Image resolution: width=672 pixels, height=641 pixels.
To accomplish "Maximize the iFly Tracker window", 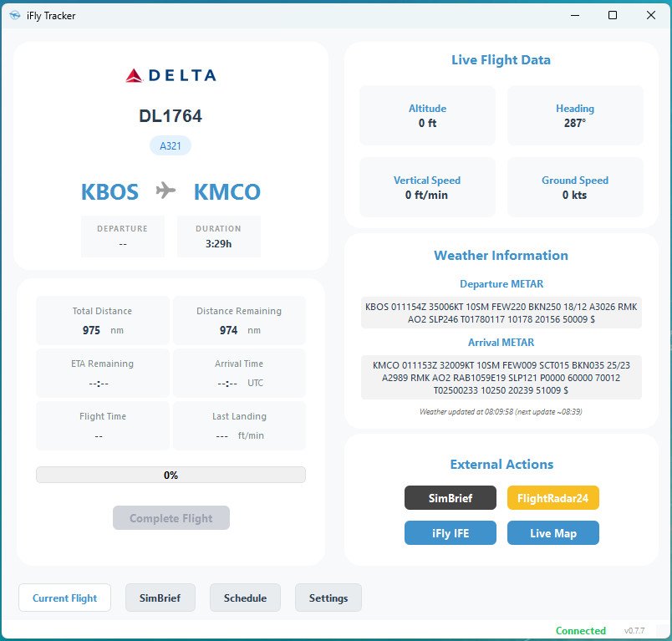I will (x=613, y=15).
